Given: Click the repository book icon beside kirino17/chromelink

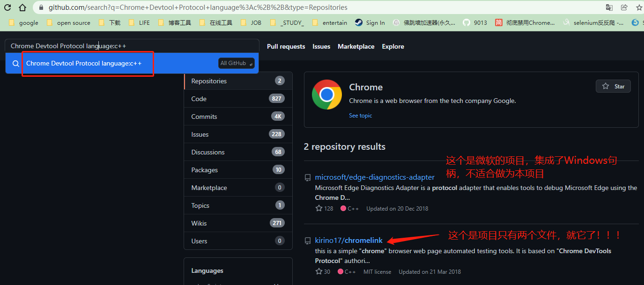Looking at the screenshot, I should pyautogui.click(x=308, y=241).
